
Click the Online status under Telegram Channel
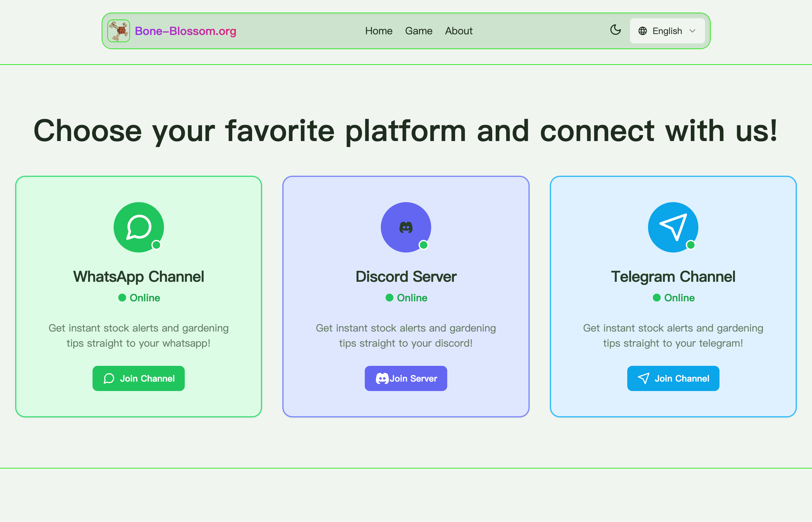pos(674,298)
